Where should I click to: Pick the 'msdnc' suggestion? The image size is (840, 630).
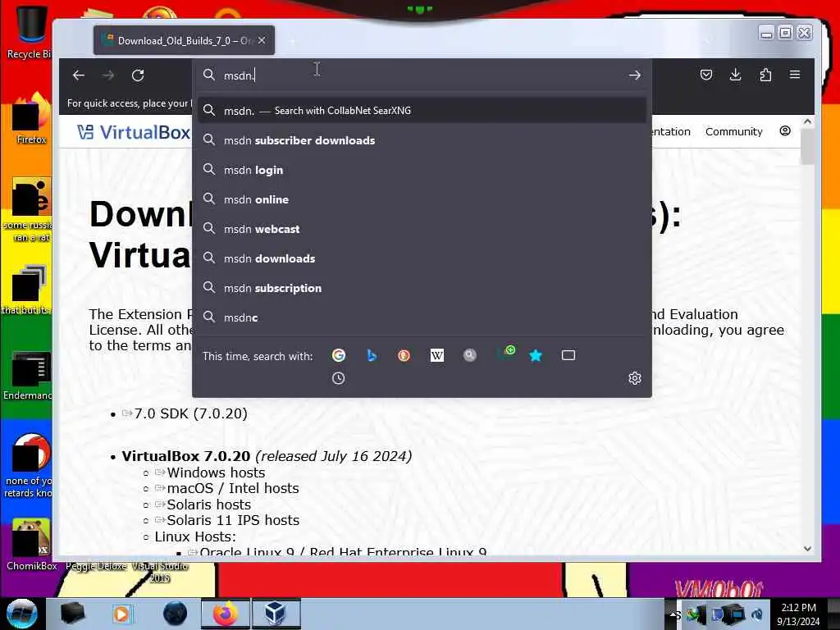(422, 317)
